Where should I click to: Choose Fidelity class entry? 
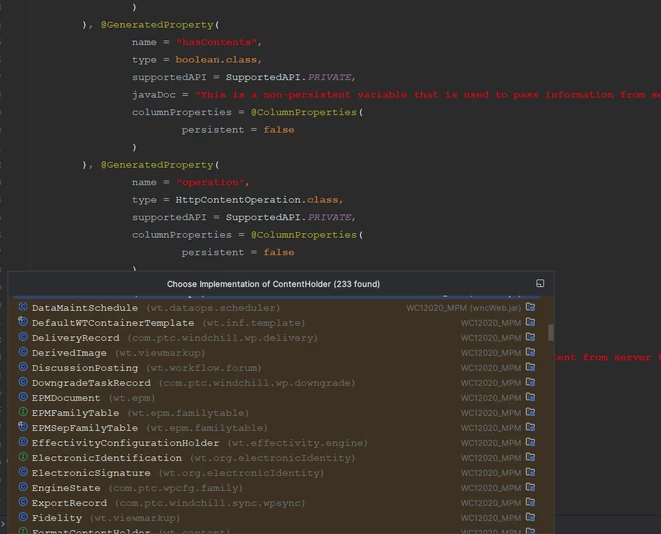point(277,518)
